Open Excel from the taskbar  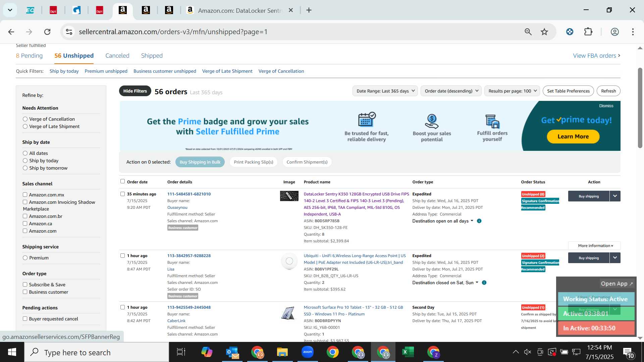tap(408, 352)
